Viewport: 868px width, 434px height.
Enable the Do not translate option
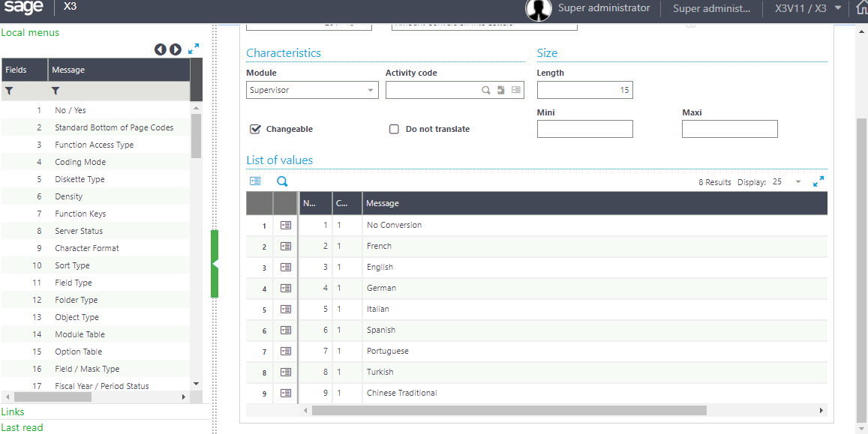[394, 128]
